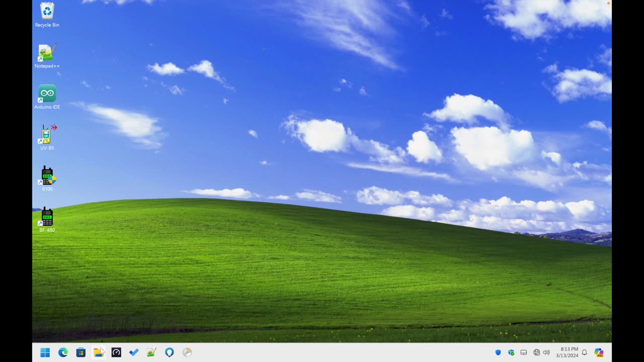Open the Windows Start menu
This screenshot has width=644, height=362.
pyautogui.click(x=45, y=352)
